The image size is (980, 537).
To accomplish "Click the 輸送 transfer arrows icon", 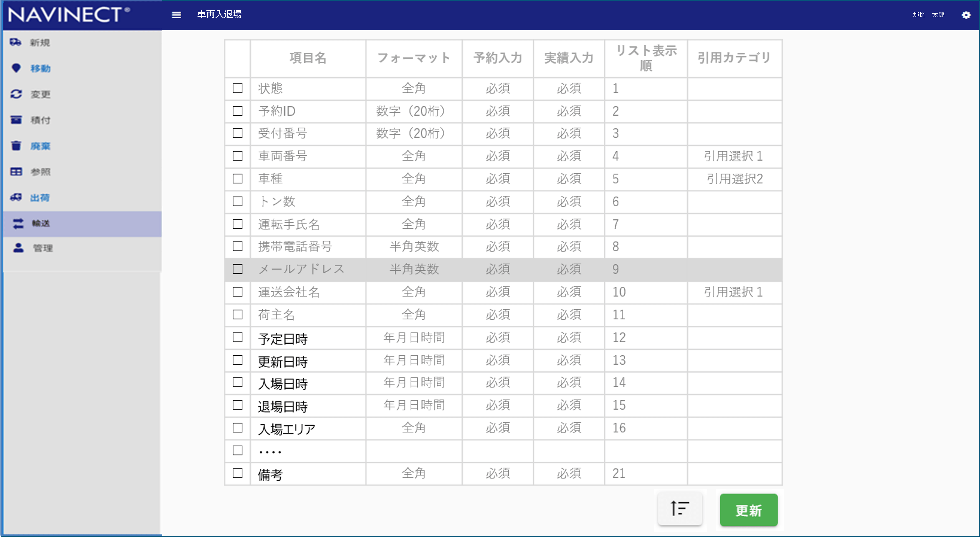I will pos(18,224).
